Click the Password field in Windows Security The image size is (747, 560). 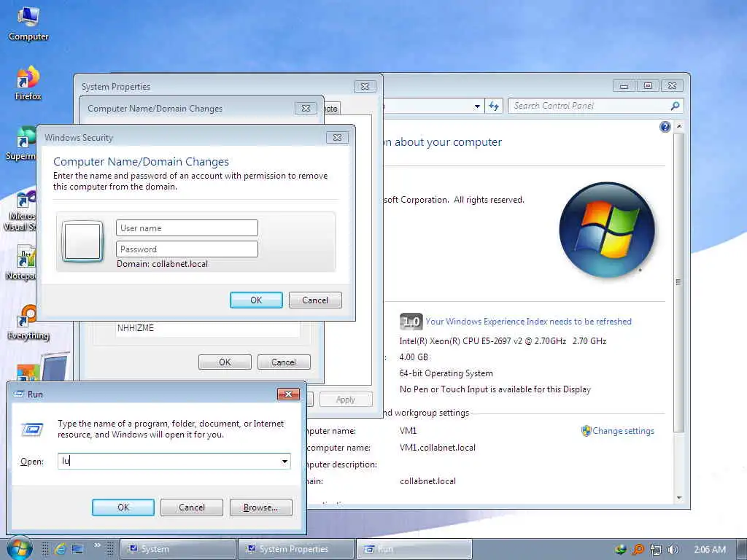pos(187,249)
